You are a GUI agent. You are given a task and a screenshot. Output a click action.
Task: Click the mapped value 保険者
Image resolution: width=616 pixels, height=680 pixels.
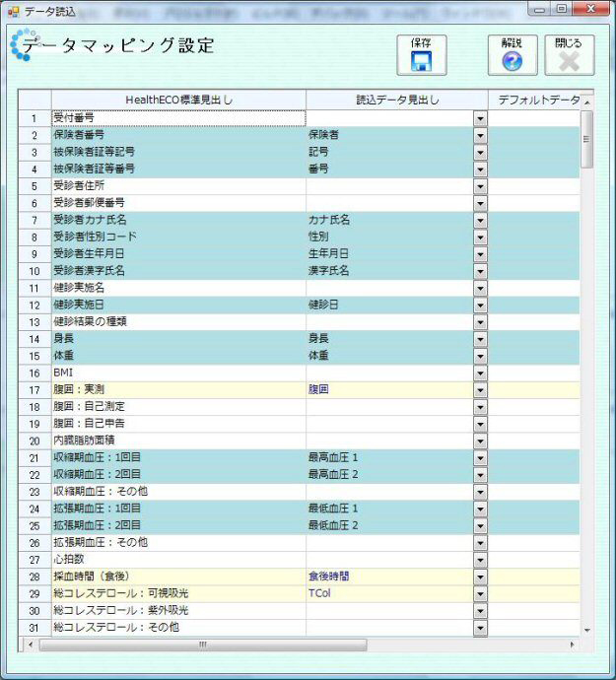tap(323, 135)
